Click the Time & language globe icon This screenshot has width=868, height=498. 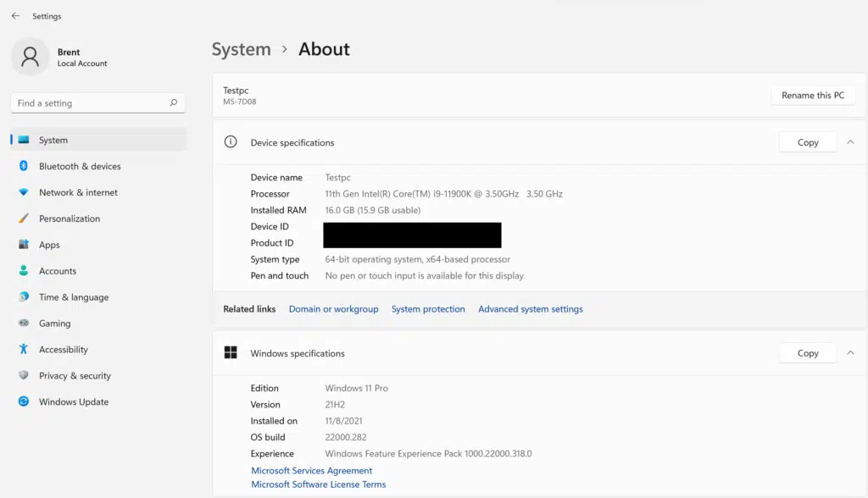click(23, 296)
